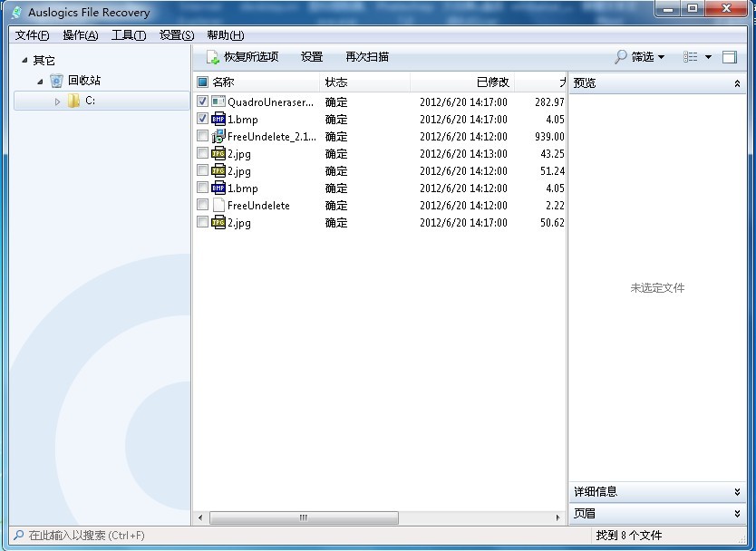Expand the 详细信息 details panel

point(737,492)
